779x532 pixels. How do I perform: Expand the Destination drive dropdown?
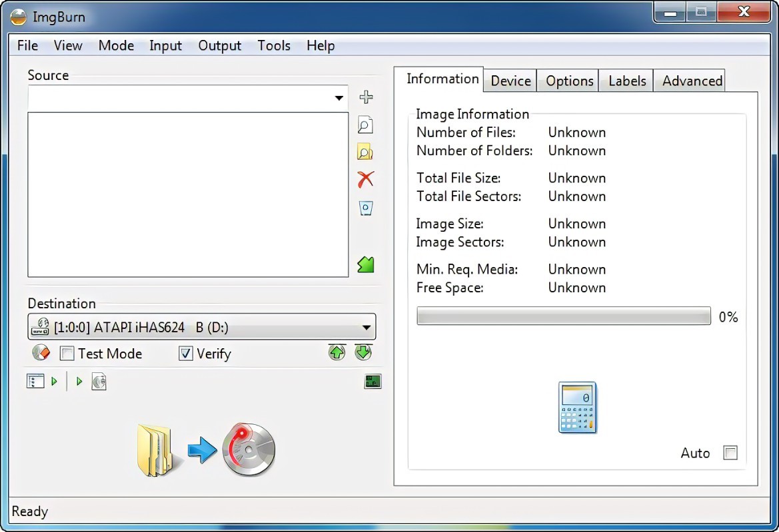point(365,327)
